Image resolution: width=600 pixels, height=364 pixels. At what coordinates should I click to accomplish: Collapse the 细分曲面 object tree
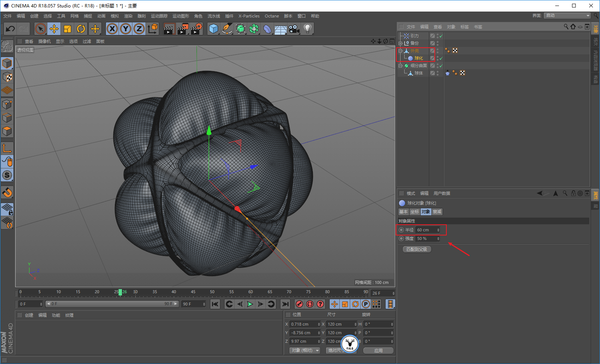[400, 66]
